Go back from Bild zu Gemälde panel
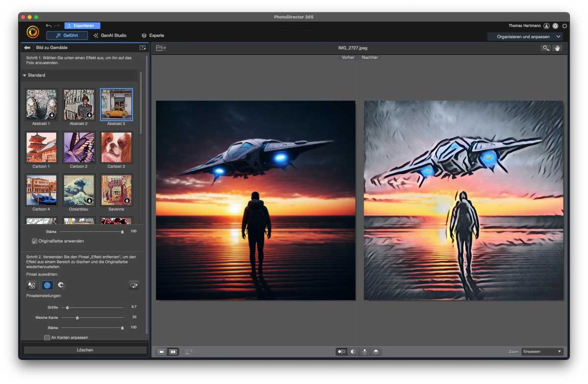 (x=27, y=48)
